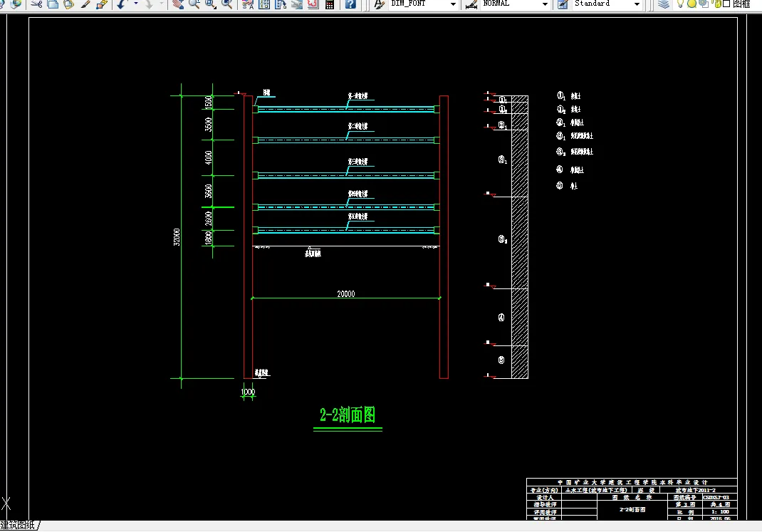Viewport: 762px width, 532px height.
Task: Activate the Pan hand tool
Action: [x=178, y=4]
